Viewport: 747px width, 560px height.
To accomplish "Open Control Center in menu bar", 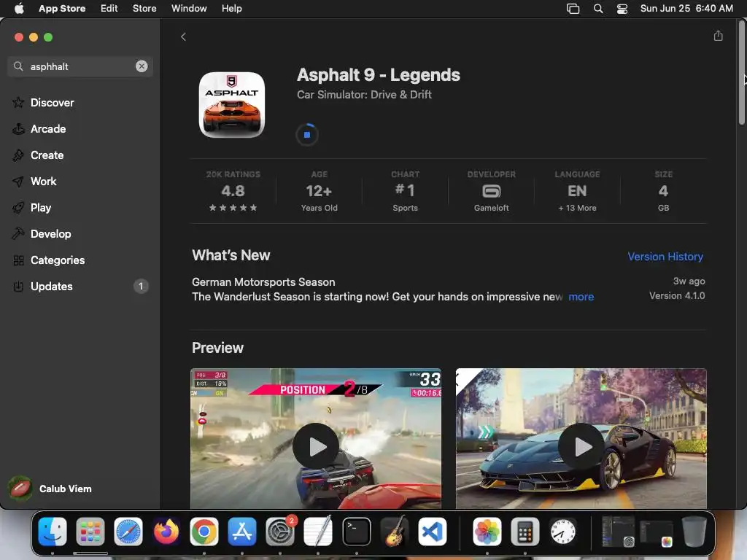I will point(622,9).
